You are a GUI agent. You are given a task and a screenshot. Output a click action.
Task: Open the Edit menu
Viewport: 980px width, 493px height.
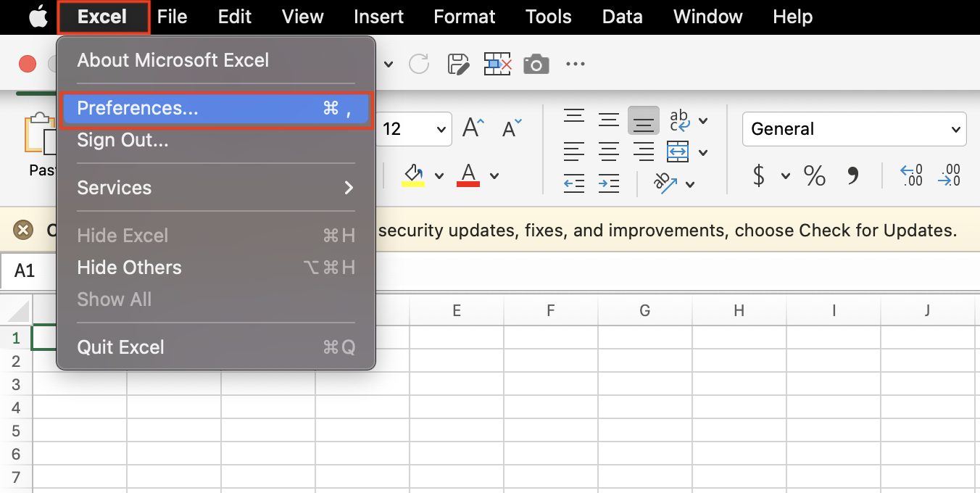pos(235,17)
